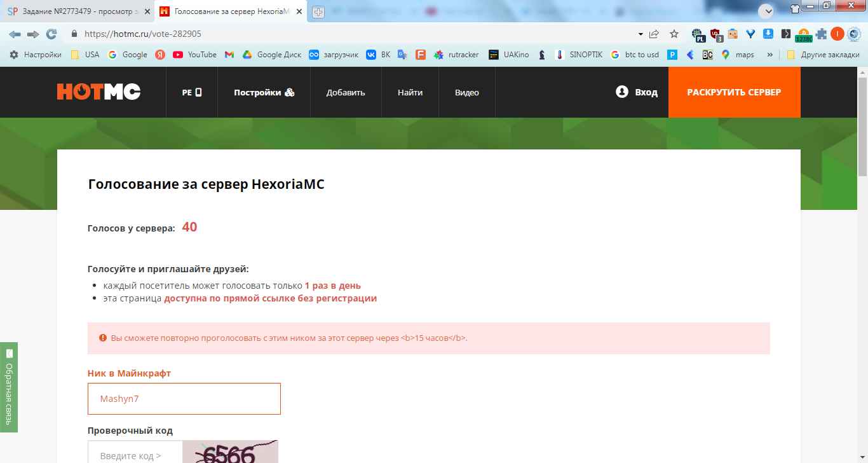Click the bitcoin price extension icon

(x=803, y=34)
